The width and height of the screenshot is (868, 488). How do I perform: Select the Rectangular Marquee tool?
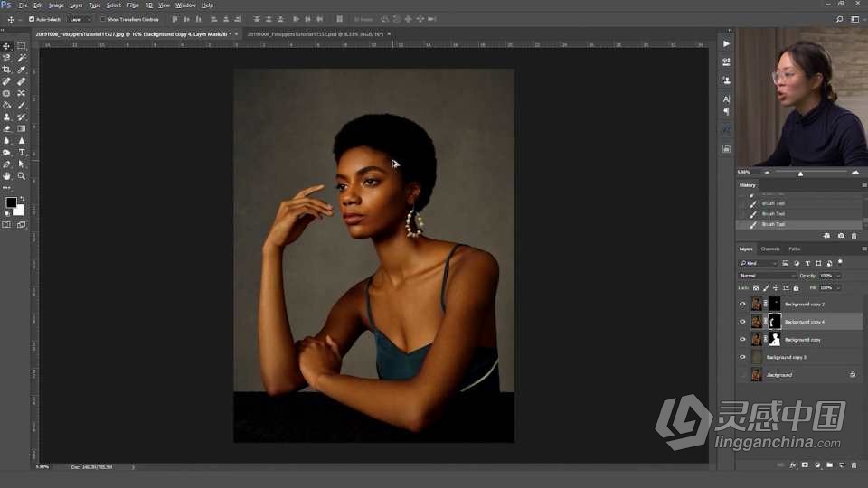click(21, 46)
